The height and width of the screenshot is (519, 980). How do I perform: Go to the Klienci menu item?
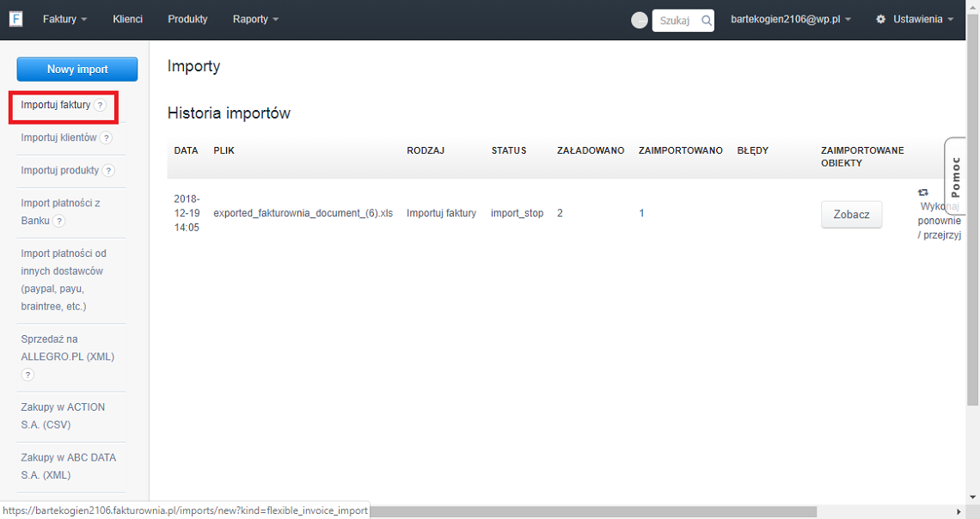click(x=127, y=19)
